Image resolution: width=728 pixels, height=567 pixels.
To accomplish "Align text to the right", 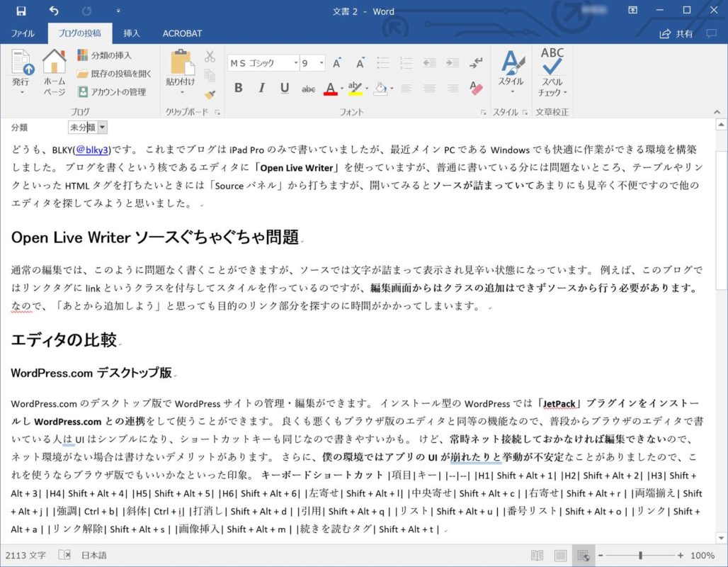I will click(453, 88).
